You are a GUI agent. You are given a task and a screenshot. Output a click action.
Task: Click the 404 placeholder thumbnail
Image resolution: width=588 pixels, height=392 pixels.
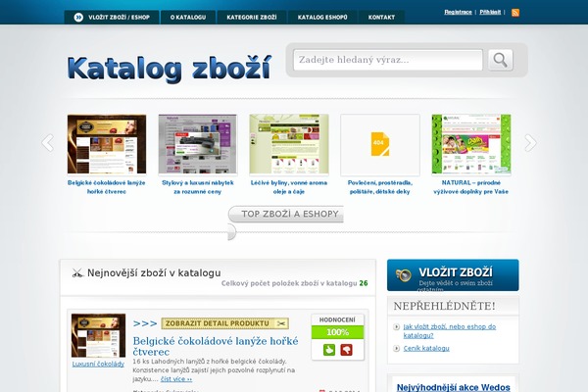[380, 144]
